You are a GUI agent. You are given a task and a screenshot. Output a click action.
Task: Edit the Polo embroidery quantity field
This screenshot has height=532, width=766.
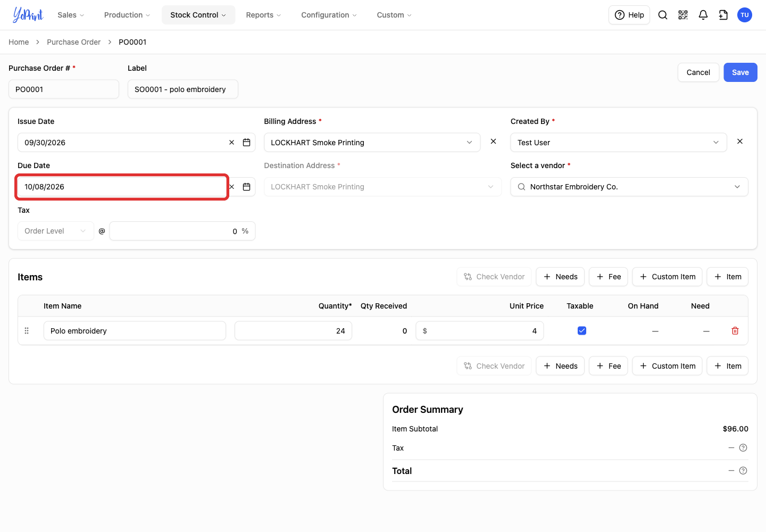point(293,331)
